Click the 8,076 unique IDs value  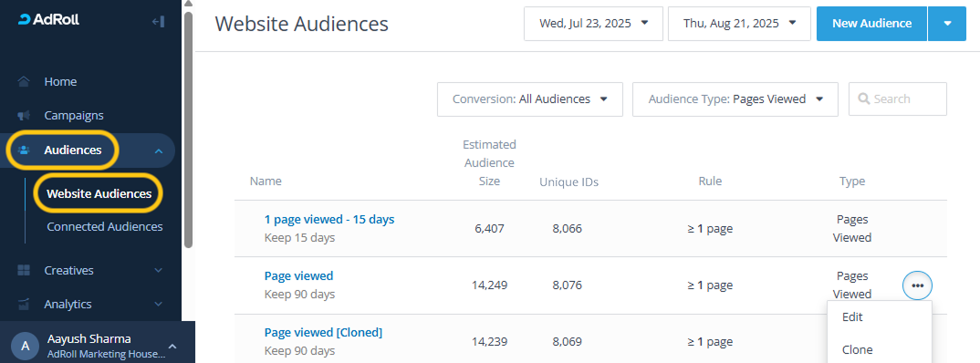click(567, 285)
